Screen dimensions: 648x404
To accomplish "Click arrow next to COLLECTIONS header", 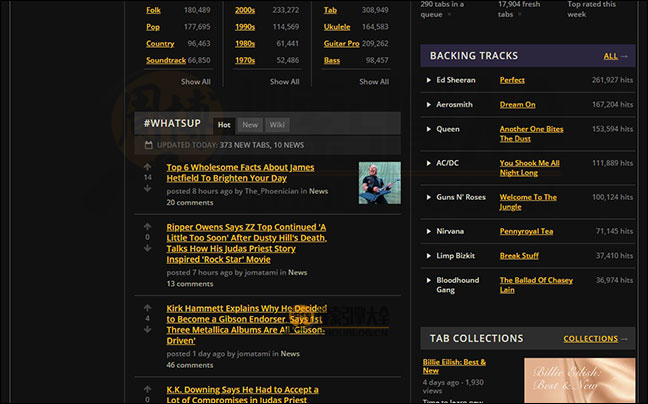I will point(624,339).
